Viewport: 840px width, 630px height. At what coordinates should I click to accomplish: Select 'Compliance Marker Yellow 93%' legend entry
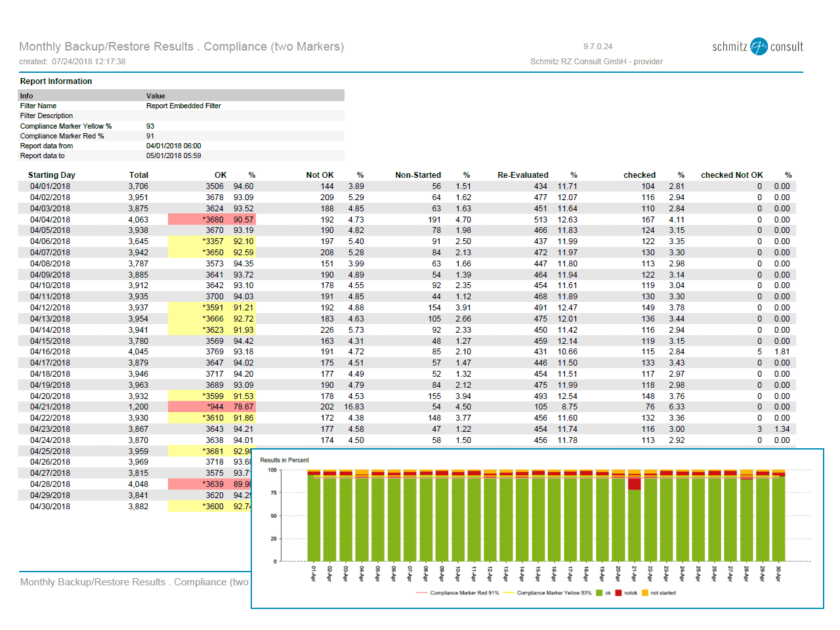click(x=547, y=593)
